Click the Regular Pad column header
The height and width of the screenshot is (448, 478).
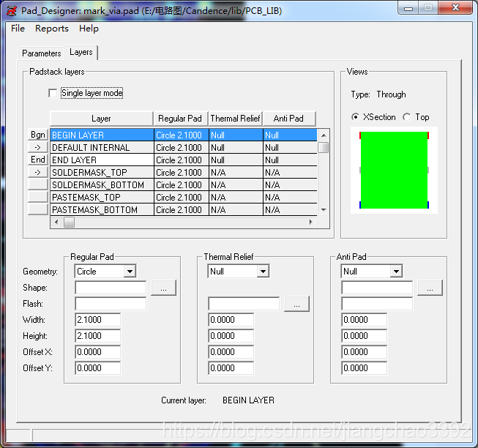180,119
